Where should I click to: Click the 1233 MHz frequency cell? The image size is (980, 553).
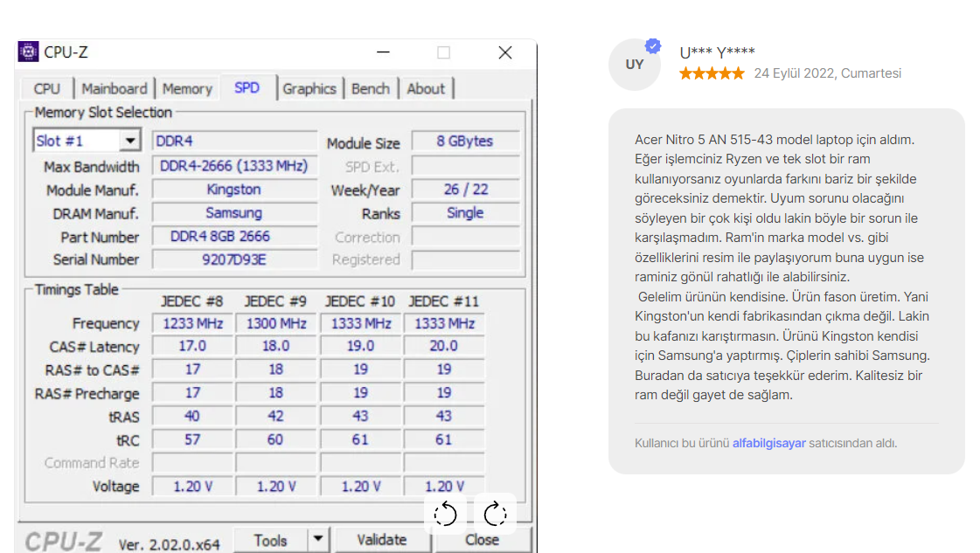(x=192, y=323)
